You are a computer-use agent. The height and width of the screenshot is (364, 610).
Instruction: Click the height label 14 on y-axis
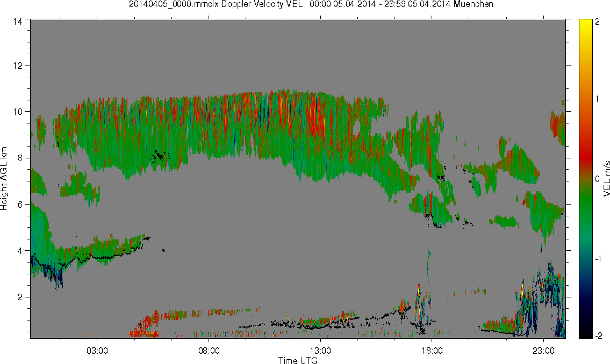coord(17,22)
